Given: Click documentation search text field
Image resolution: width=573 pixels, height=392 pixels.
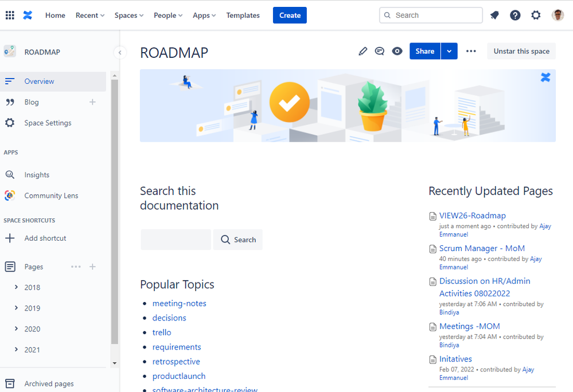Looking at the screenshot, I should coord(176,240).
